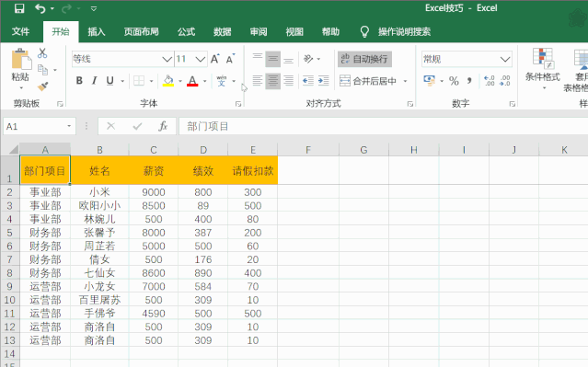
Task: Go to the 视图 tab
Action: (x=294, y=32)
